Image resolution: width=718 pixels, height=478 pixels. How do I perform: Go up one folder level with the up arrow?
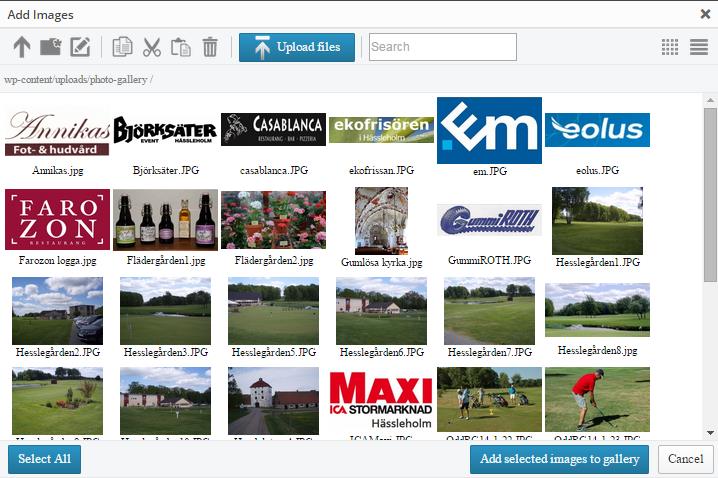coord(22,47)
